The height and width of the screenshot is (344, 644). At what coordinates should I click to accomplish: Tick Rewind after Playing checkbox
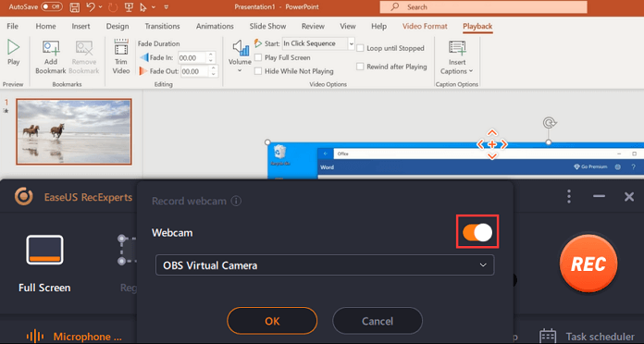360,67
